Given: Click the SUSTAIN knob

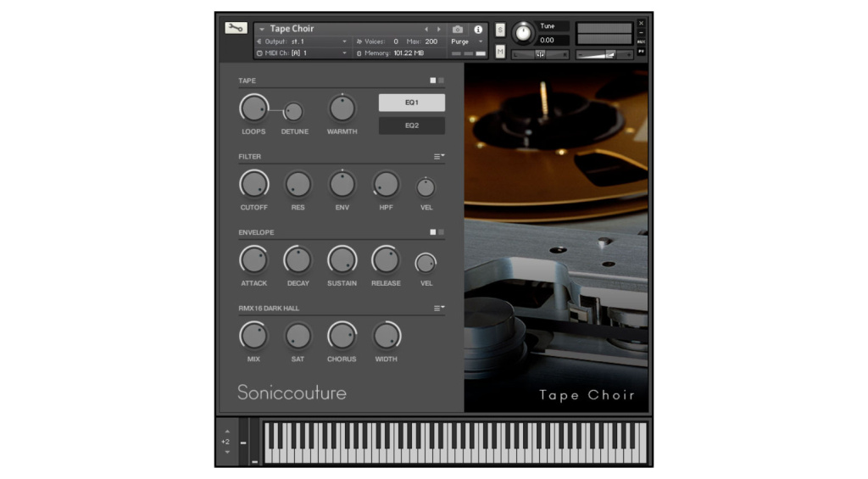Looking at the screenshot, I should coord(342,259).
